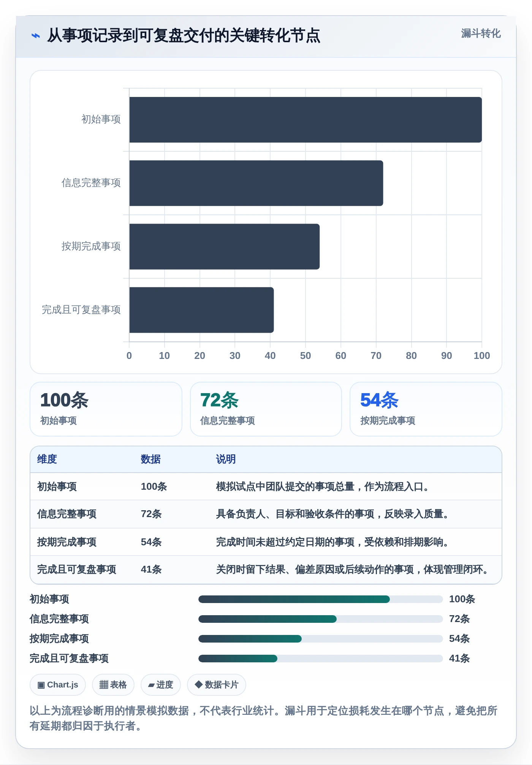This screenshot has width=532, height=765.
Task: Click the 初始事项 progress bar
Action: [x=321, y=599]
